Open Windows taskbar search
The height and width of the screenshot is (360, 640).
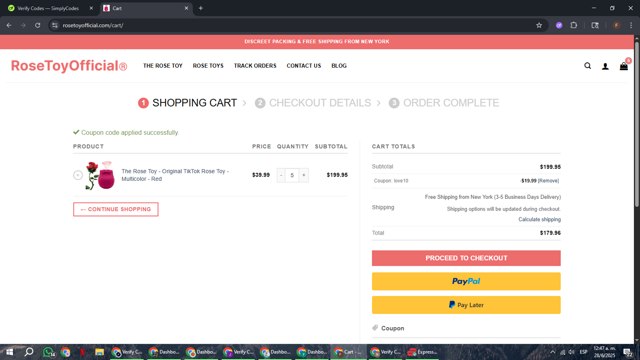point(29,352)
